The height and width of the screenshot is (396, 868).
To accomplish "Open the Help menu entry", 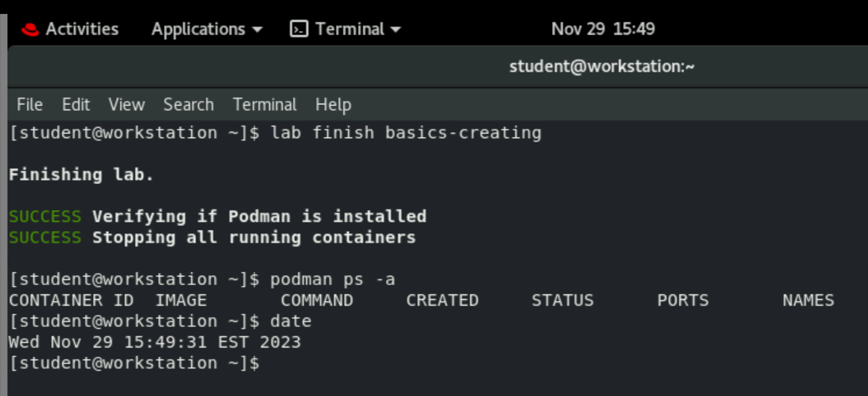I will tap(331, 104).
